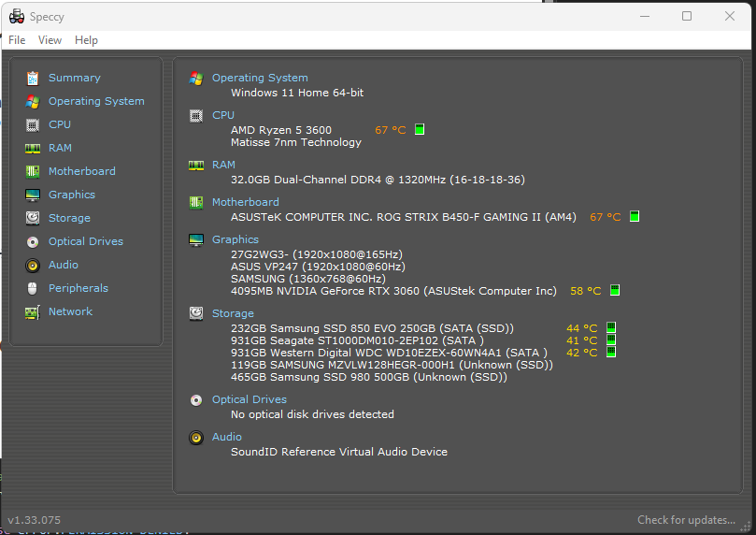This screenshot has height=535, width=756.
Task: Click the Seagate drive temperature indicator icon
Action: coord(611,340)
